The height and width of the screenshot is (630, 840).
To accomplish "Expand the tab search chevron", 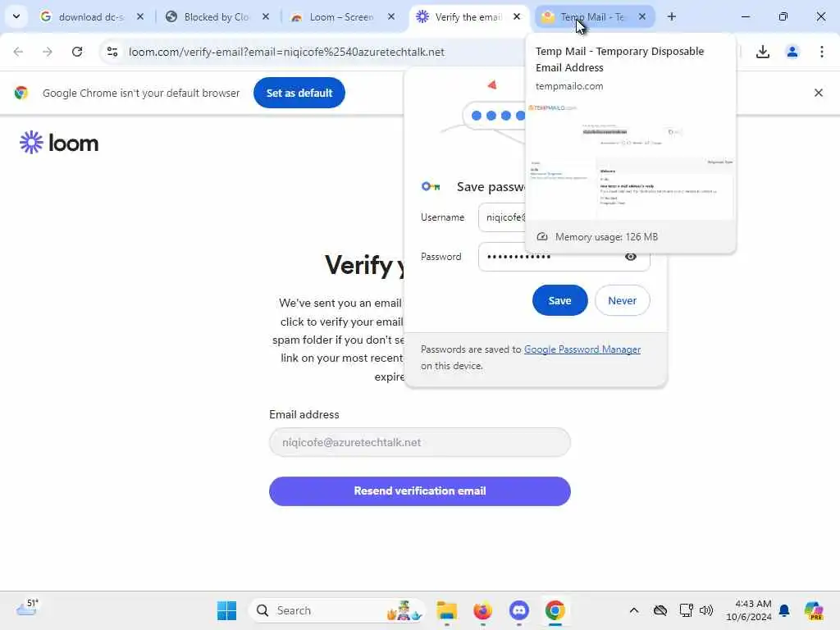I will pos(16,16).
